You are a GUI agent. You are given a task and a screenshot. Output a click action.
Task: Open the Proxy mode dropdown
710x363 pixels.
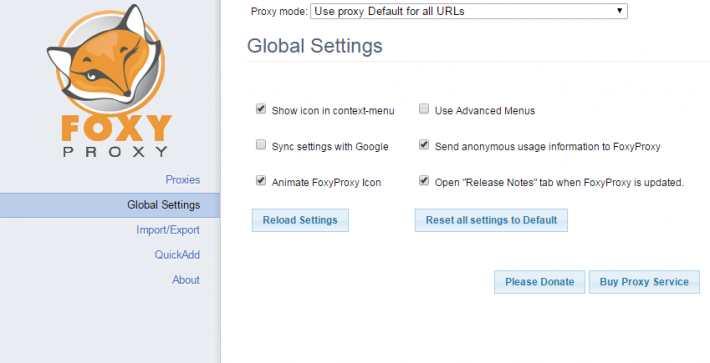pyautogui.click(x=469, y=11)
